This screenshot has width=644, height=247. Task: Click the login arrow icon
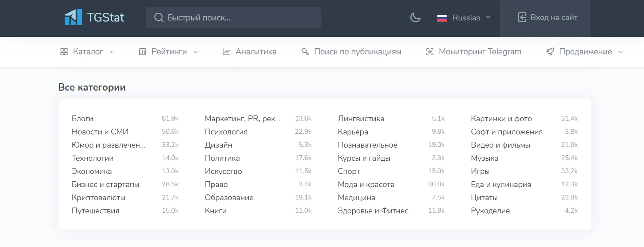[522, 18]
